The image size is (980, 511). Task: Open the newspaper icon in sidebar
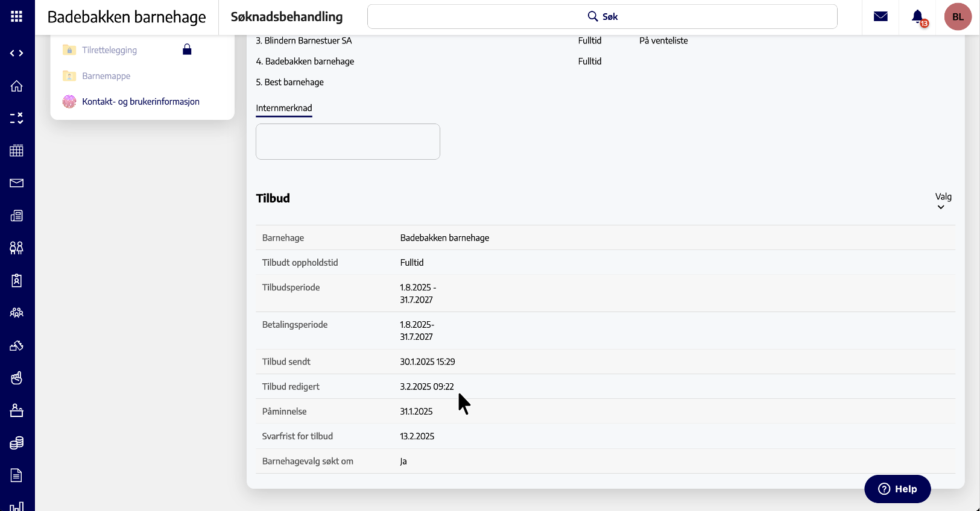[x=17, y=216]
